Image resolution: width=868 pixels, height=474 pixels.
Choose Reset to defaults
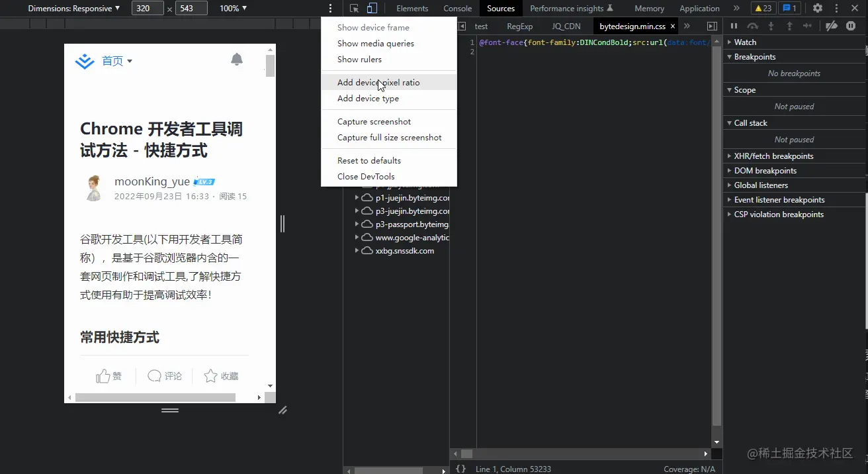point(389,161)
